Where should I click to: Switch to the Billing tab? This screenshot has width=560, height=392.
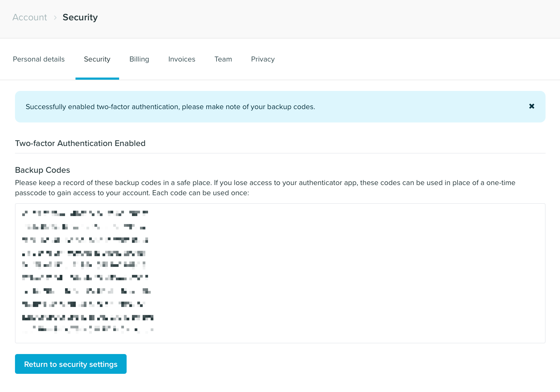click(139, 59)
